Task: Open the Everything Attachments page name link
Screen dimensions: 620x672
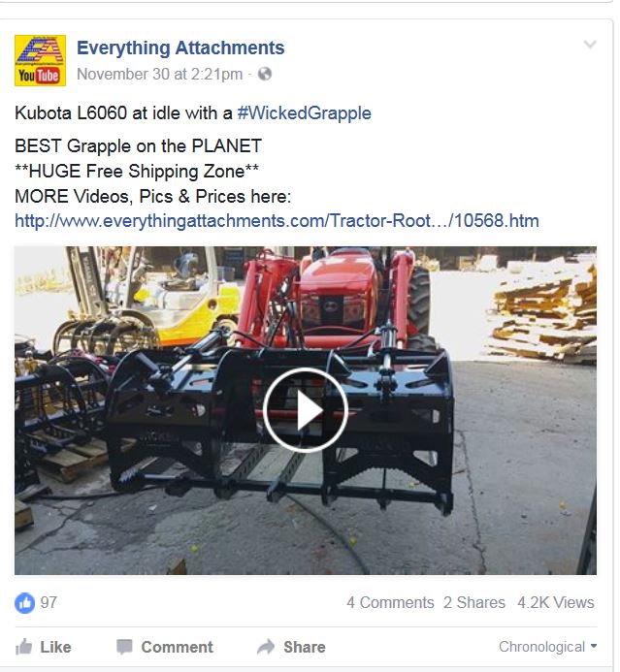Action: click(x=180, y=48)
